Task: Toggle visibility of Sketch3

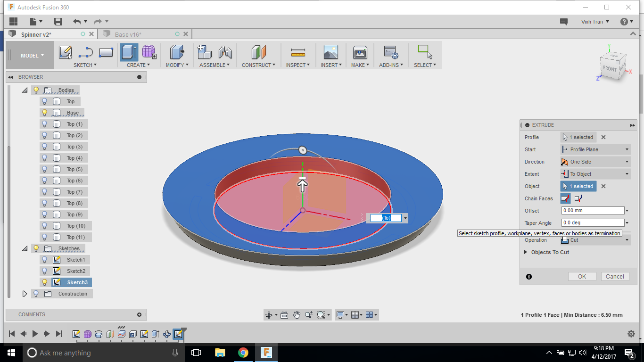Action: [45, 282]
